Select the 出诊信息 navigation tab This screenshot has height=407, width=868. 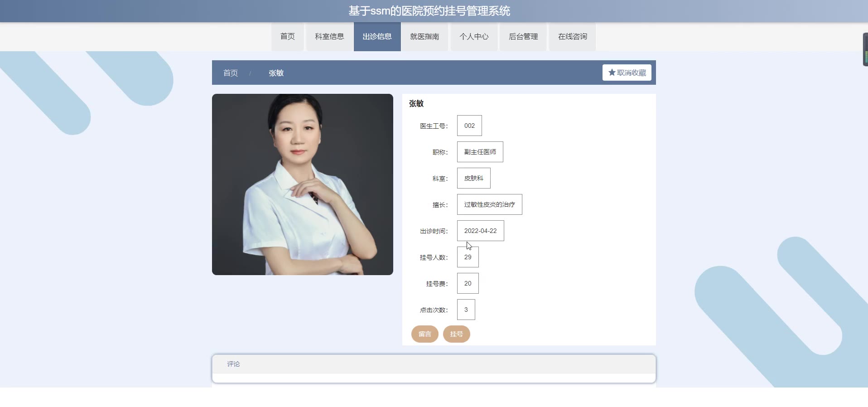click(x=377, y=37)
